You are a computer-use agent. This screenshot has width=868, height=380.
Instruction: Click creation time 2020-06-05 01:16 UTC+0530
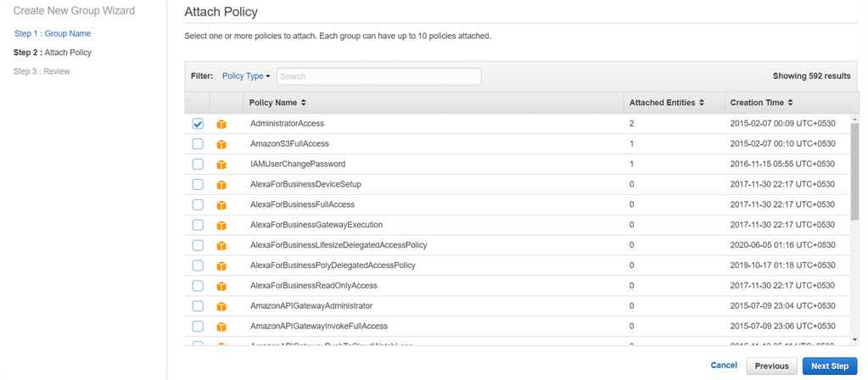click(x=783, y=245)
